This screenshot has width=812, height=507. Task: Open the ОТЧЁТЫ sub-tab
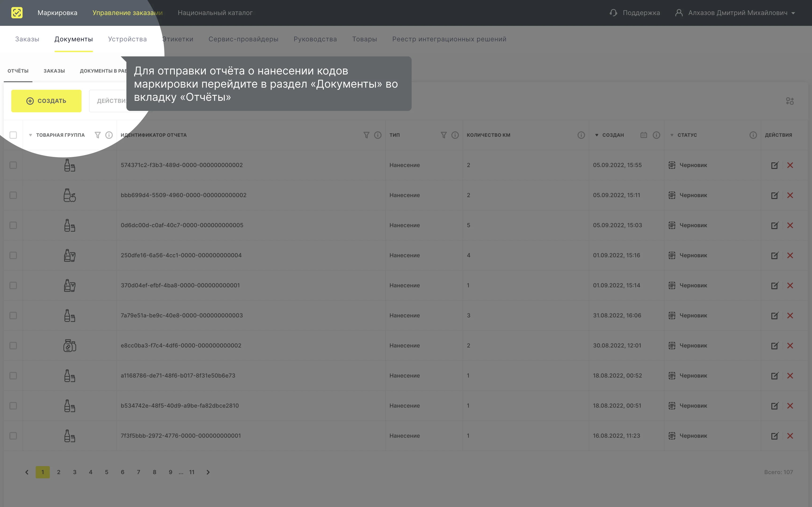(x=18, y=71)
